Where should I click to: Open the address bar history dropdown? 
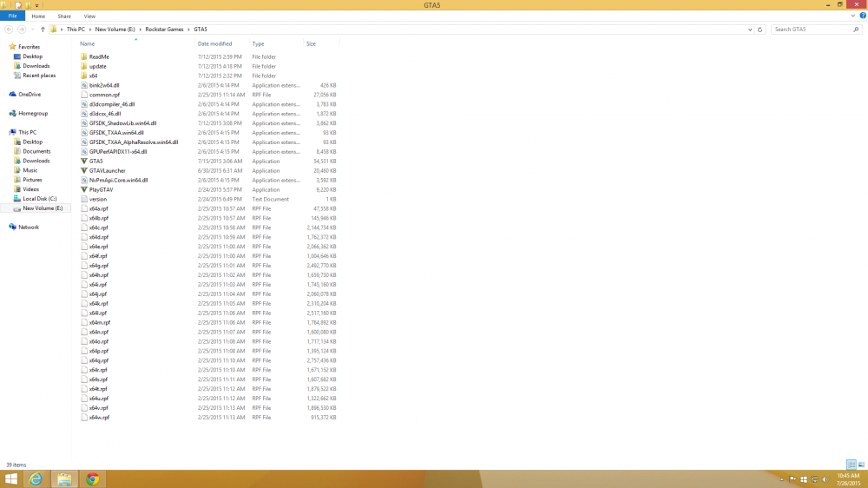[750, 30]
